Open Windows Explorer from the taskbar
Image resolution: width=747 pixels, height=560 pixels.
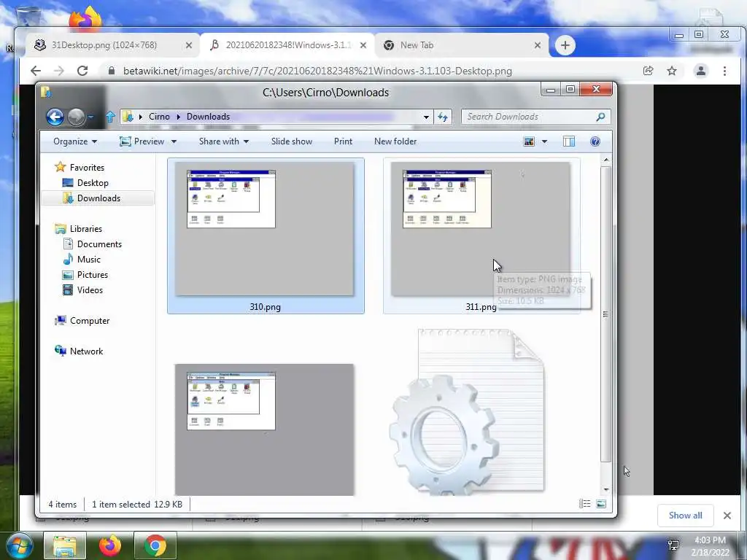[x=65, y=545]
